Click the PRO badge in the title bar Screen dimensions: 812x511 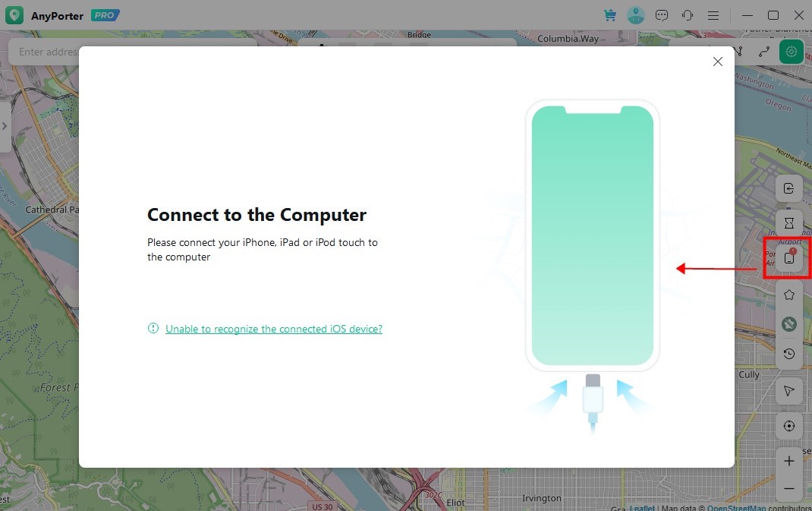point(105,15)
